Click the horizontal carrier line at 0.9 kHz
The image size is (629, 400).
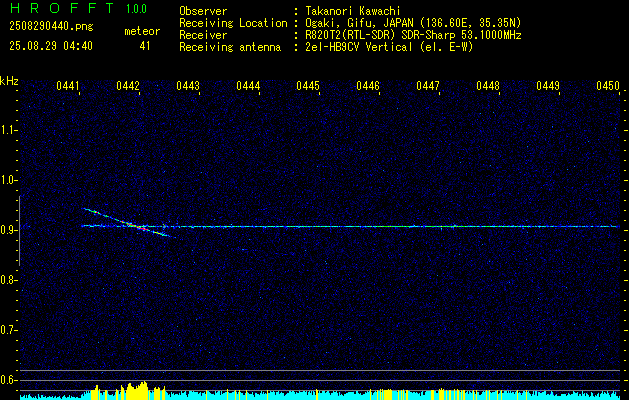[349, 227]
